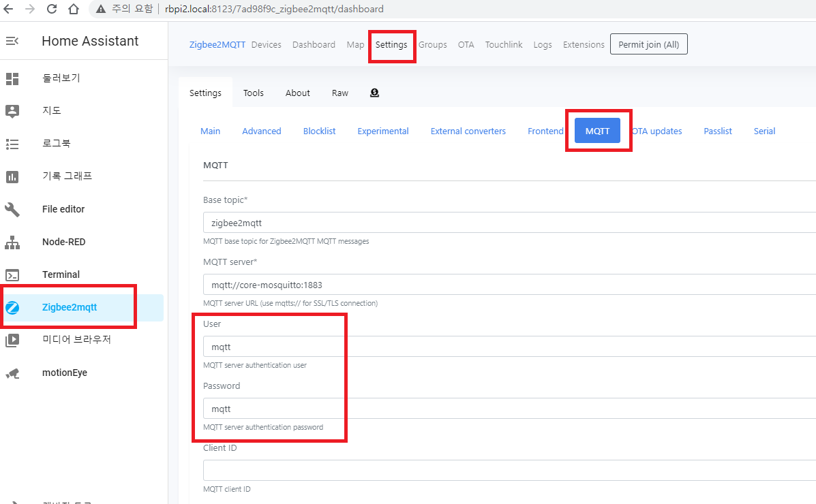This screenshot has height=504, width=816.
Task: Click the User input field
Action: [509, 347]
